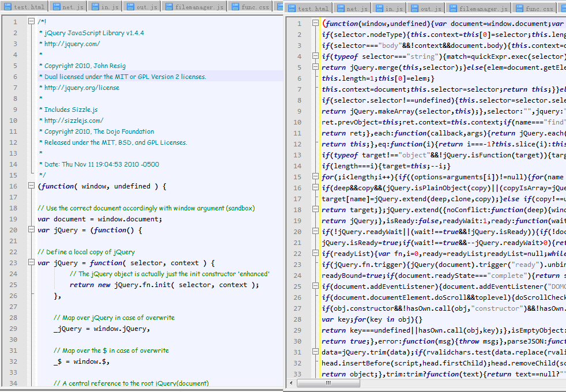Viewport: 566px width, 392px height.
Task: Click the http://sizzlejs.com/ URL in the comment
Action: tap(73, 120)
